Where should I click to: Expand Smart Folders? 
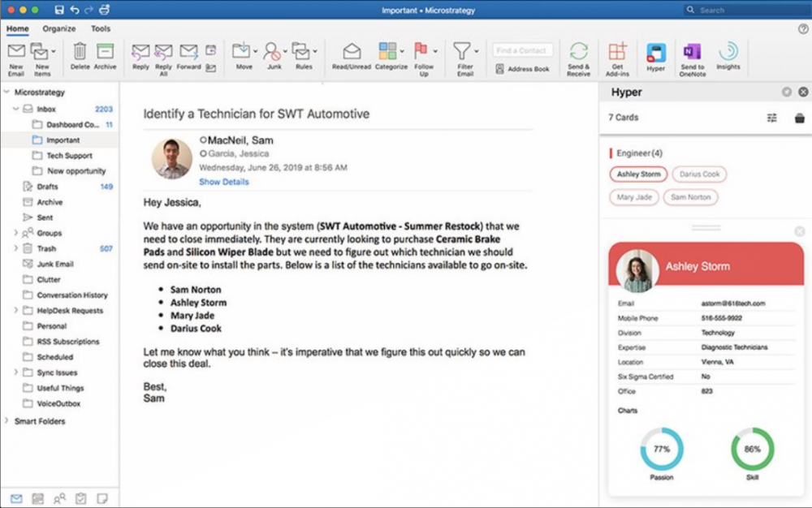pos(6,420)
